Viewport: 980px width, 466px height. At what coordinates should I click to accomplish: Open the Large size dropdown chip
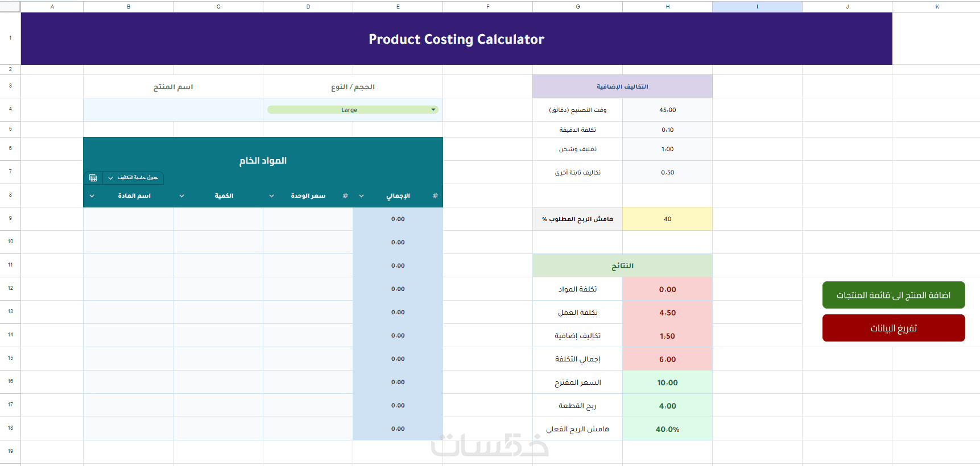tap(353, 110)
